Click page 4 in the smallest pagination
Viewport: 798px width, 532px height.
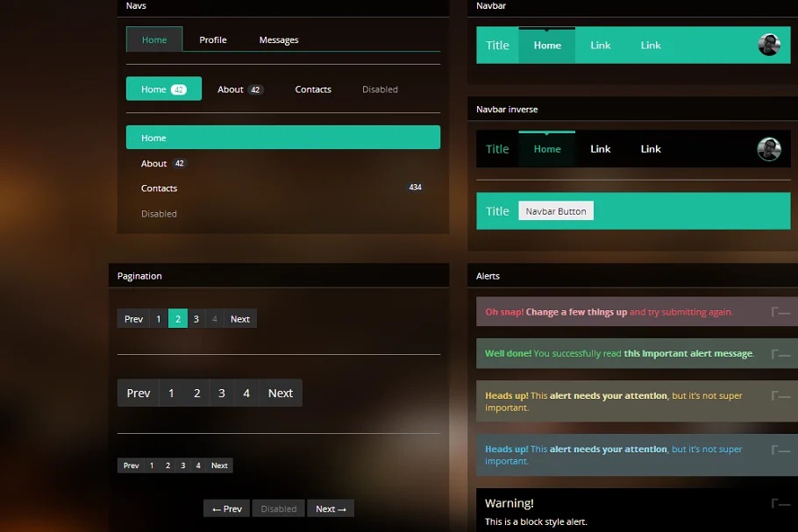(199, 465)
